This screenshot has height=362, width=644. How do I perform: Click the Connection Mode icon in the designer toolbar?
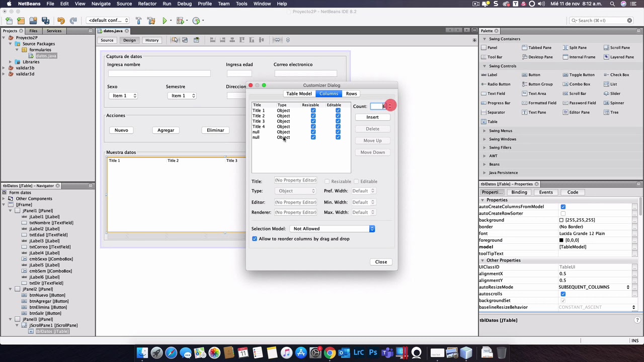tap(185, 40)
